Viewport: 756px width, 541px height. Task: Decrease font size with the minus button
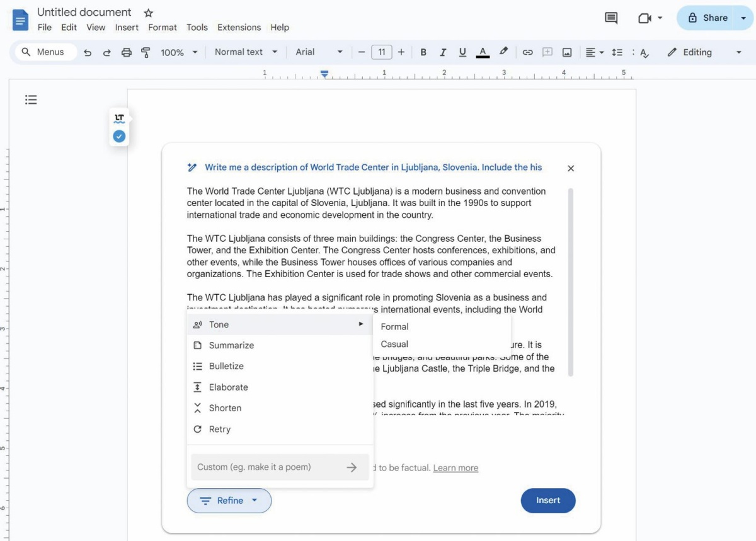(x=362, y=52)
